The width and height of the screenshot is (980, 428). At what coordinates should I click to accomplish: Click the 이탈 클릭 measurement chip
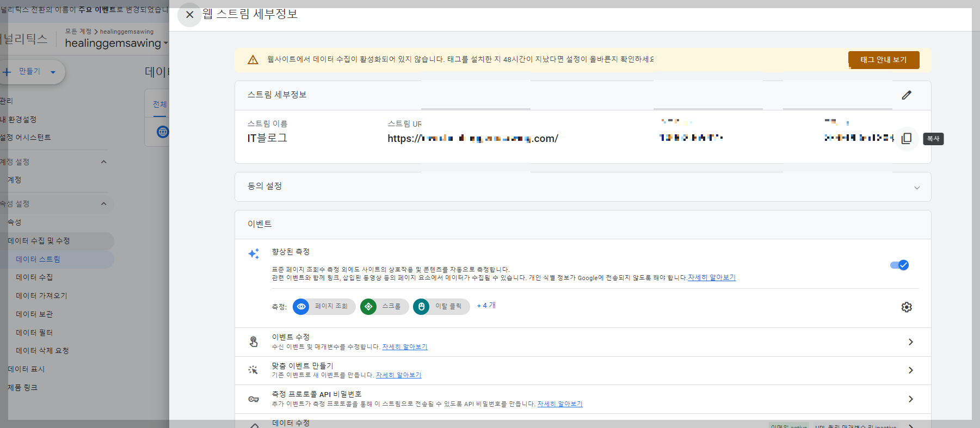(441, 307)
